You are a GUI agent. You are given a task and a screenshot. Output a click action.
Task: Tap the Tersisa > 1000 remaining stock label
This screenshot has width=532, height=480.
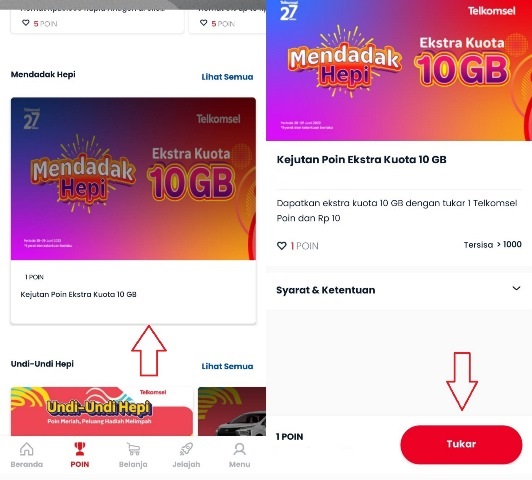pyautogui.click(x=493, y=245)
